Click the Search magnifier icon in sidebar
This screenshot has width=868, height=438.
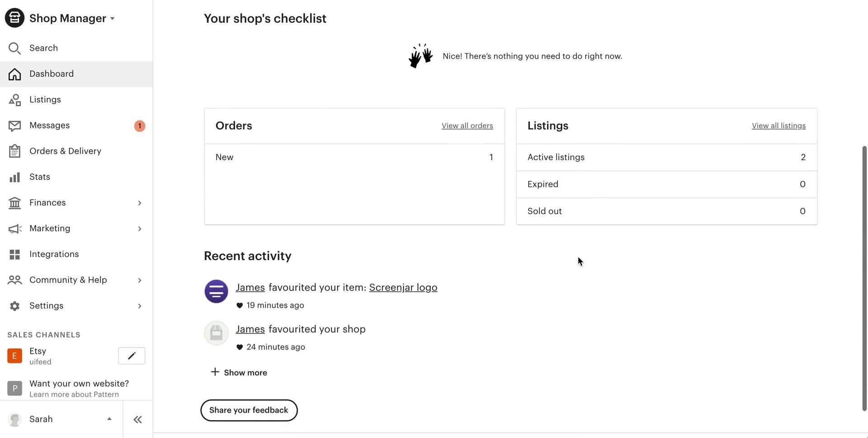[x=14, y=48]
